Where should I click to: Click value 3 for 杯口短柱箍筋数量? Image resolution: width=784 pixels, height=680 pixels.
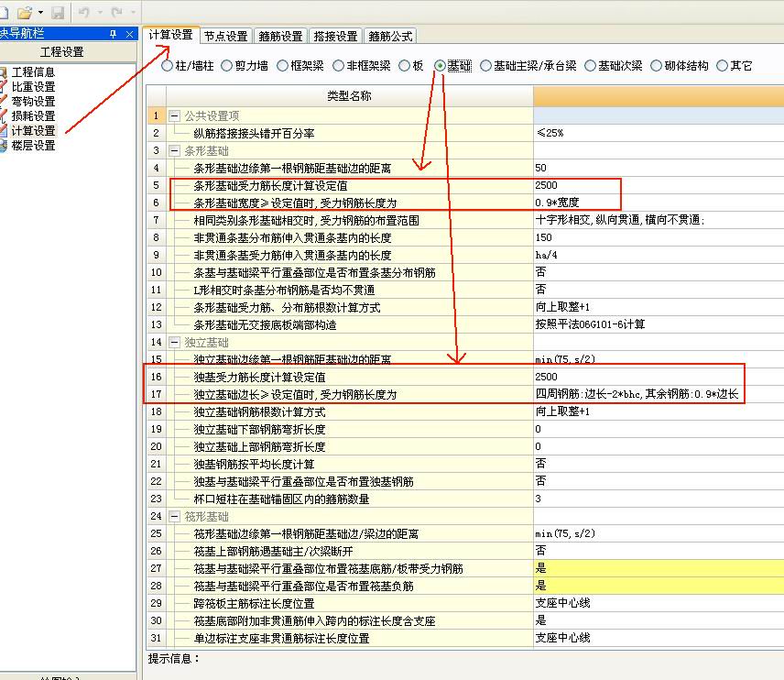pos(659,499)
